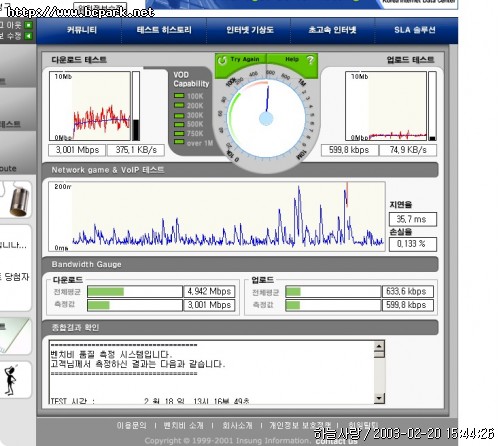Click the Help button

(x=292, y=60)
